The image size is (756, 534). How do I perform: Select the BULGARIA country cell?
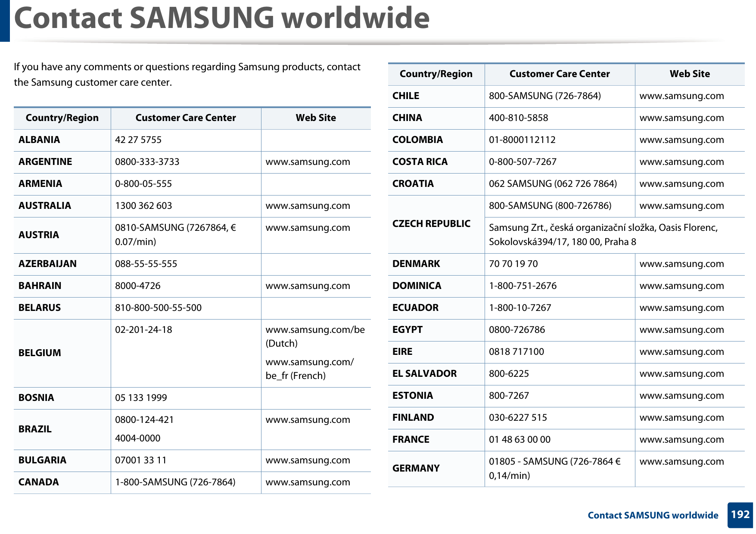62,460
